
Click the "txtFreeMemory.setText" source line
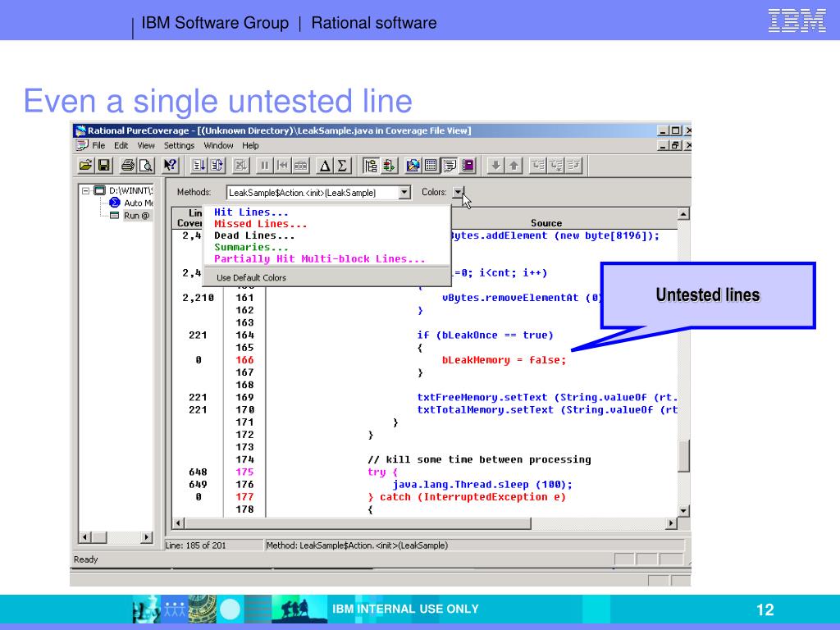pyautogui.click(x=547, y=398)
